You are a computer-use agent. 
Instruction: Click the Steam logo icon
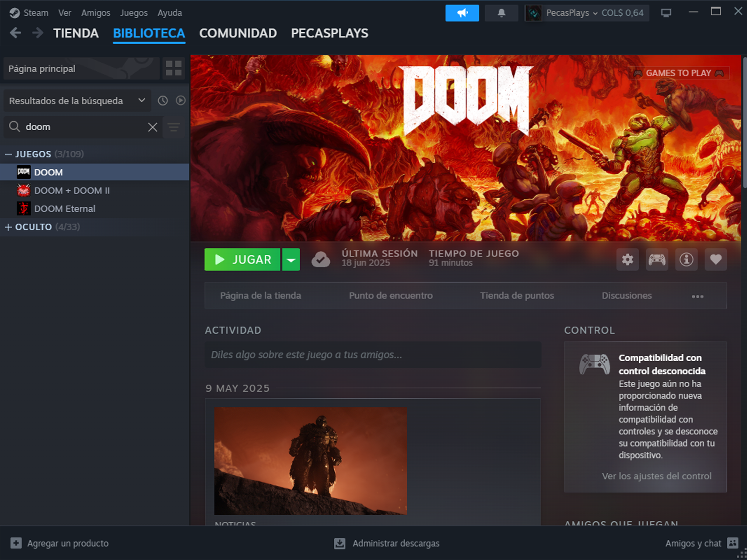tap(14, 13)
